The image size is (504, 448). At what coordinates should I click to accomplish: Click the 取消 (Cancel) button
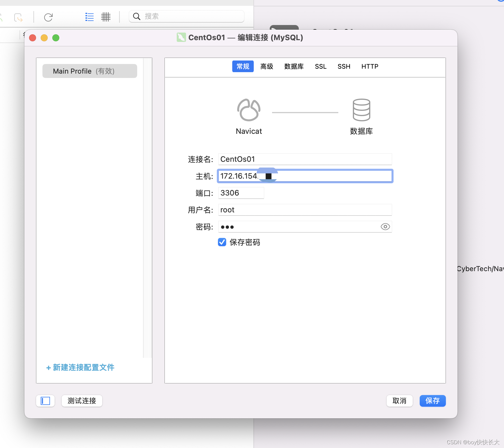pyautogui.click(x=399, y=401)
